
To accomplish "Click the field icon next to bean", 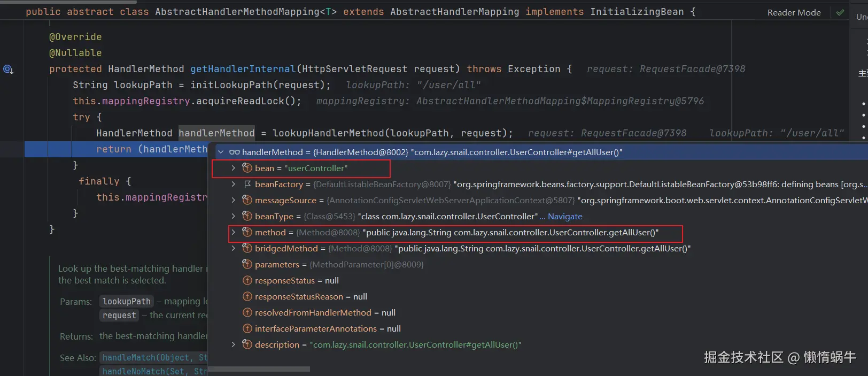I will point(247,168).
